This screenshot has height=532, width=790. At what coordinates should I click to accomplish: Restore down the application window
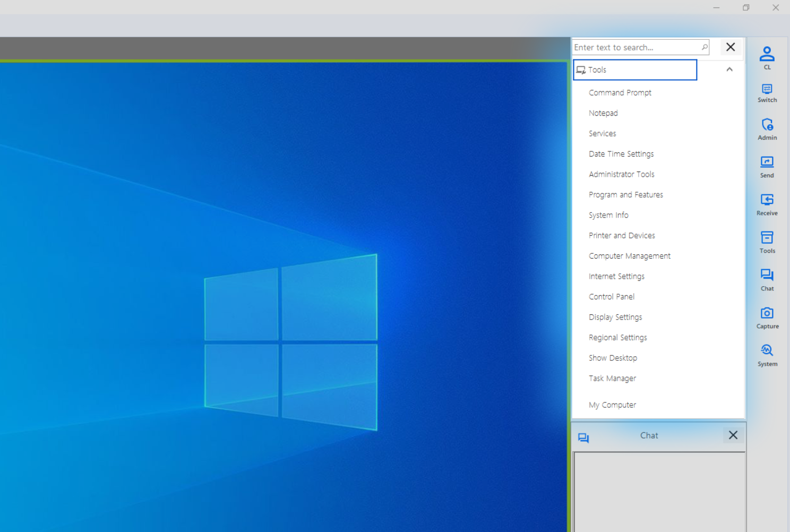pyautogui.click(x=746, y=7)
